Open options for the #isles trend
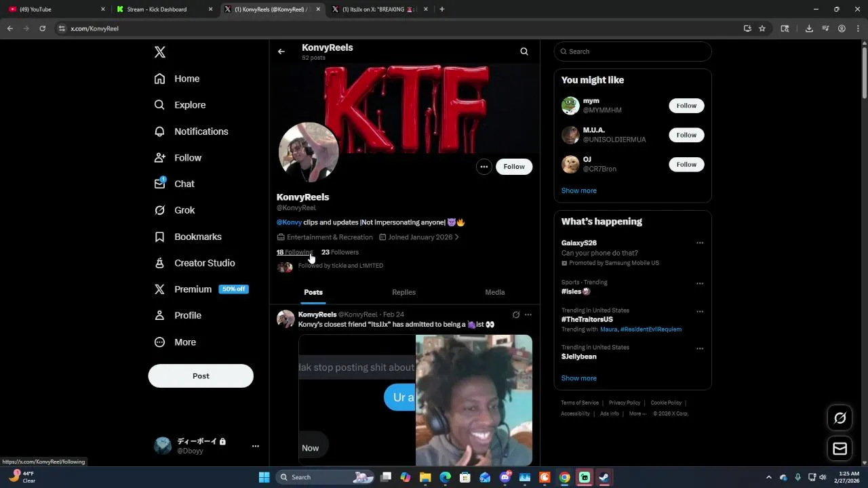Screen dimensions: 868x488 tap(700, 283)
